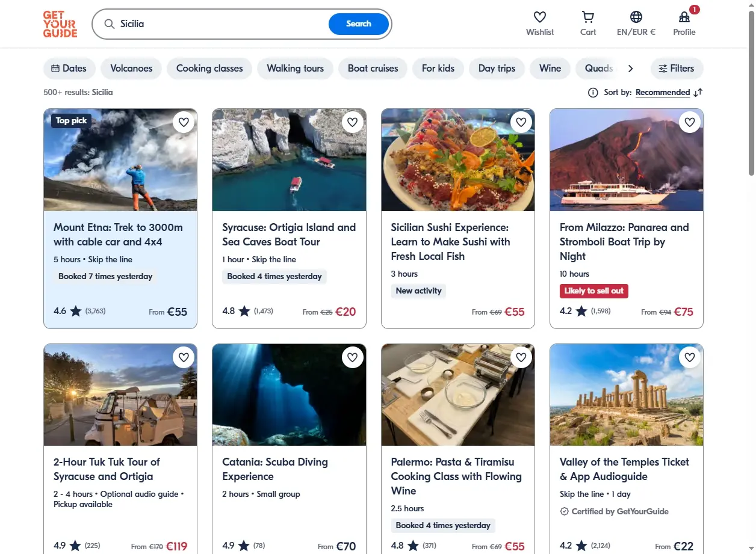The image size is (756, 554).
Task: Open the shopping Cart icon
Action: [588, 17]
